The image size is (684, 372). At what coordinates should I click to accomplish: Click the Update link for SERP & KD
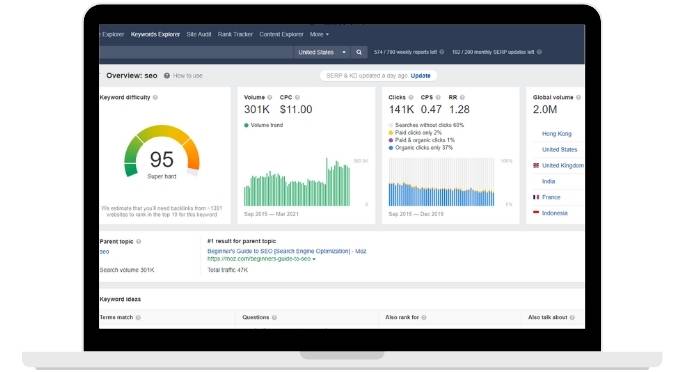(x=421, y=76)
